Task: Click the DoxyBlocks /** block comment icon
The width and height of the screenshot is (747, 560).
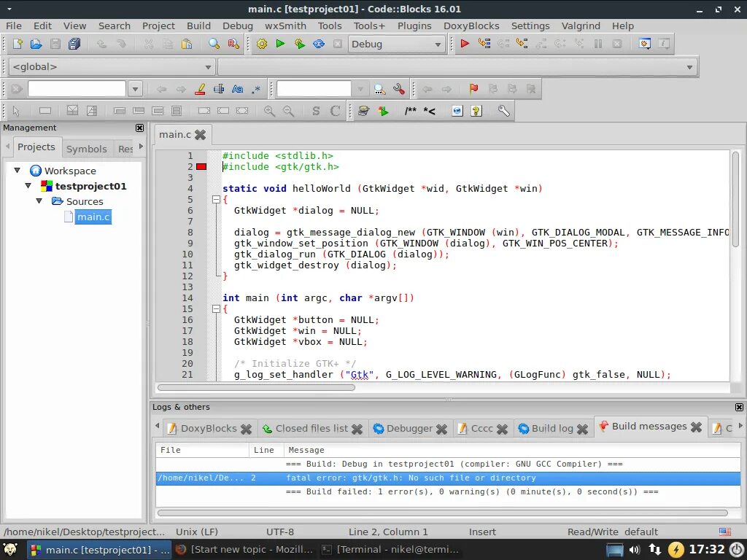Action: click(x=410, y=111)
